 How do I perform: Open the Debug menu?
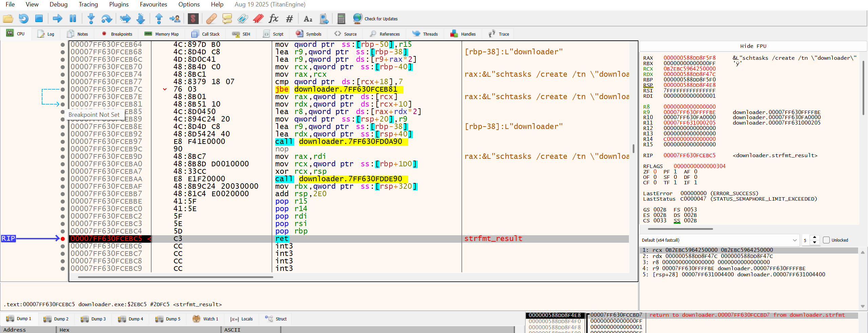[x=58, y=4]
